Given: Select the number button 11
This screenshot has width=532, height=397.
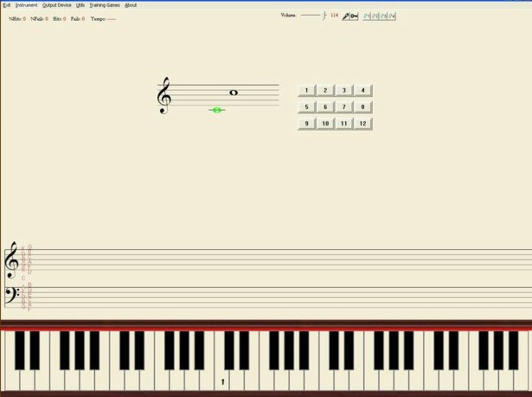Looking at the screenshot, I should (x=344, y=124).
